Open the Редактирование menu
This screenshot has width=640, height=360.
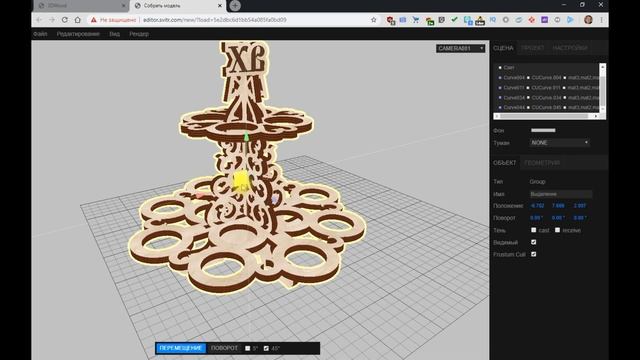point(78,34)
